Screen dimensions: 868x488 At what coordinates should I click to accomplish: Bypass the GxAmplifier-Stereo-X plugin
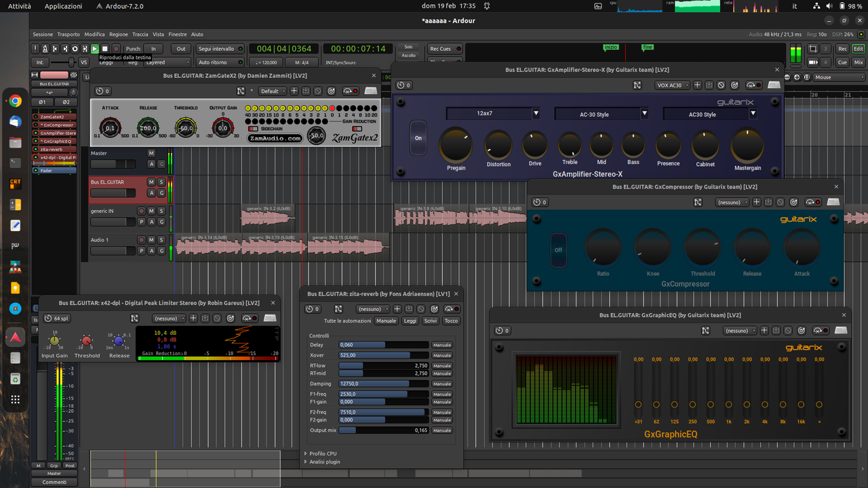tap(753, 85)
